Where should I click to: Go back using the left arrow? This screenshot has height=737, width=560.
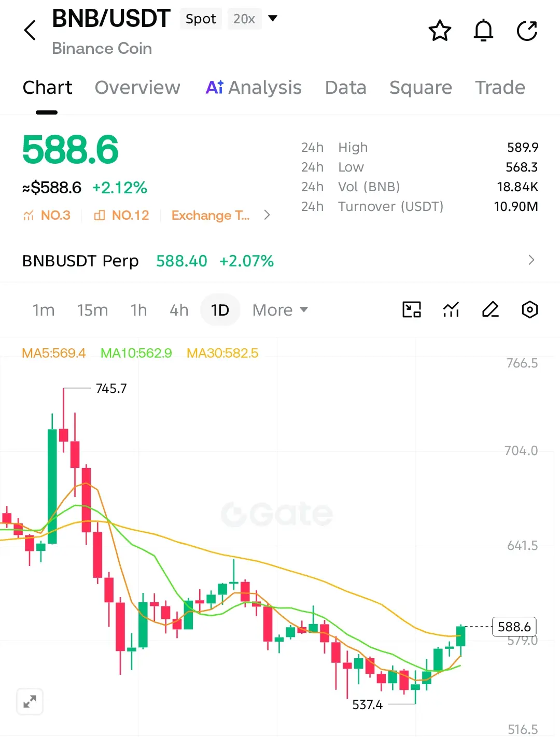click(x=30, y=30)
